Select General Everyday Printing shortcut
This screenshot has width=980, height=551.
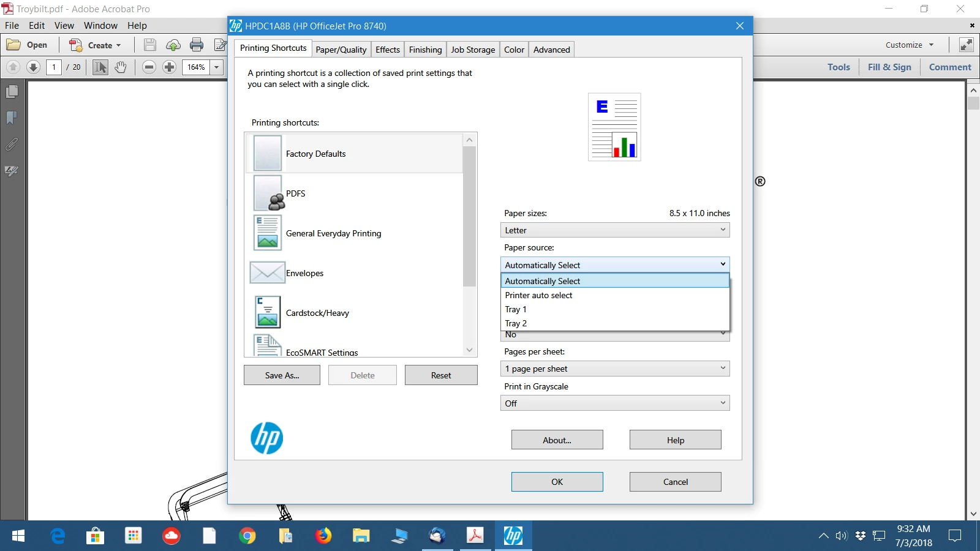[355, 233]
